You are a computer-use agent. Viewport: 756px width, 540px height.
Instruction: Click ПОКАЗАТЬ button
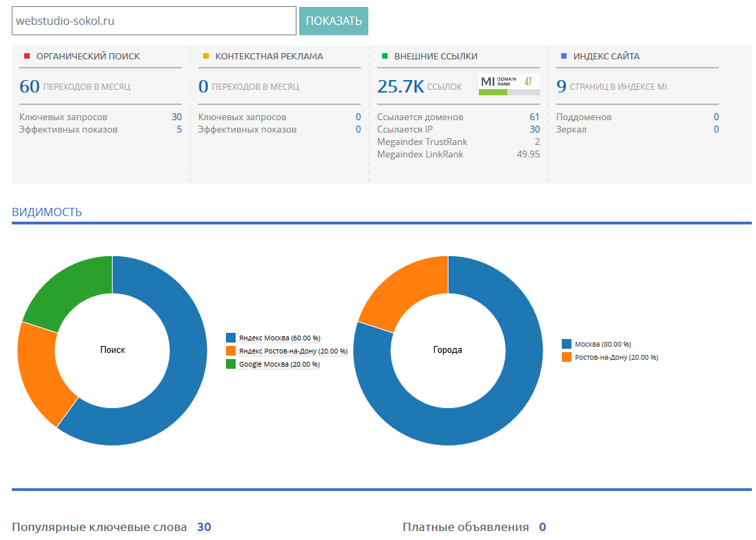coord(334,21)
